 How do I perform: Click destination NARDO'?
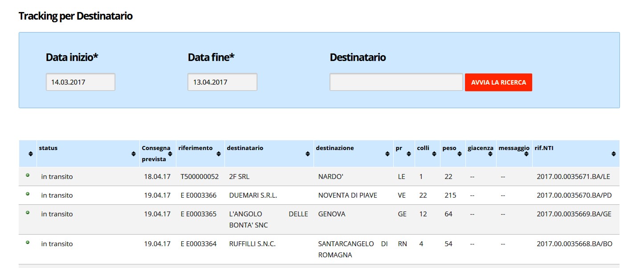point(330,177)
